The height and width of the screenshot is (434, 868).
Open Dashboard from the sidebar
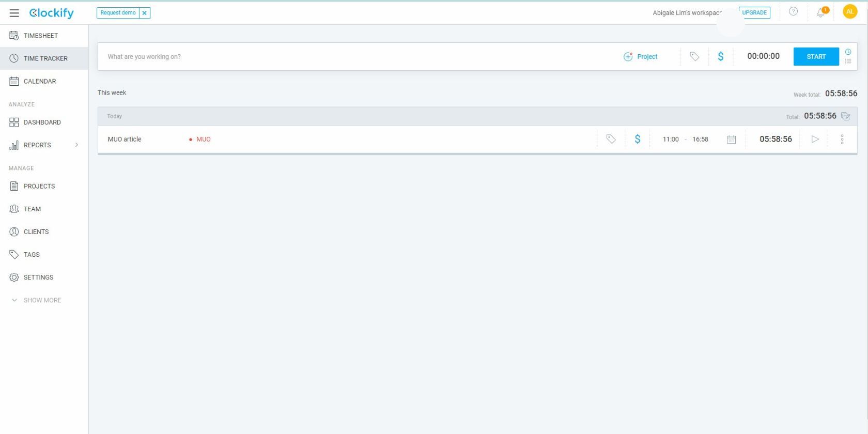(44, 122)
